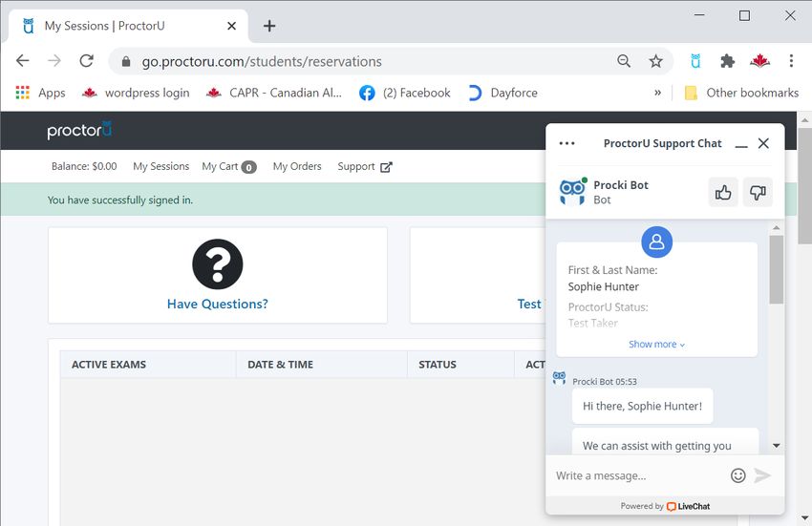Close the ProctorU Support Chat widget

(763, 143)
